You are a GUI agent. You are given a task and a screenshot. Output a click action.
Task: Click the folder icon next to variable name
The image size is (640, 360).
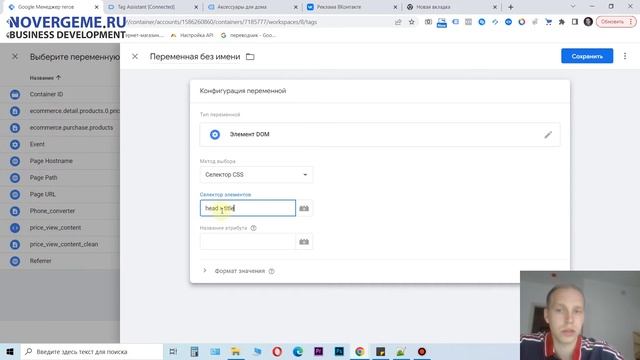click(250, 57)
